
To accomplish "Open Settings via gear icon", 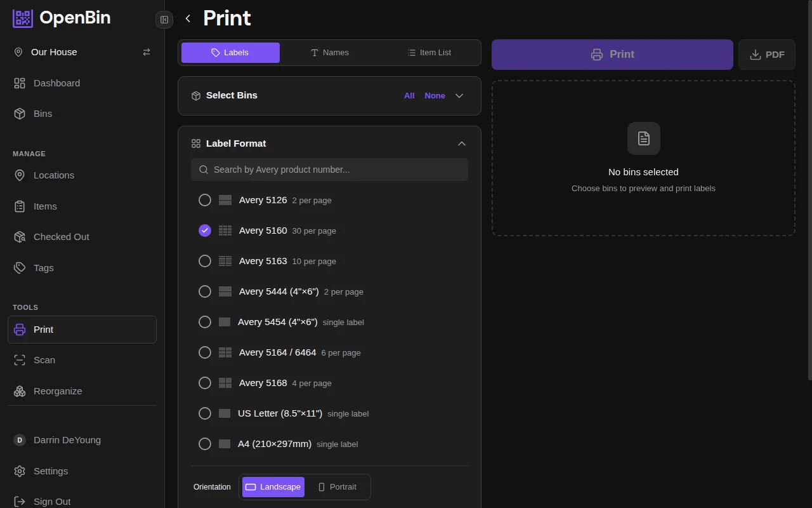I will (20, 471).
